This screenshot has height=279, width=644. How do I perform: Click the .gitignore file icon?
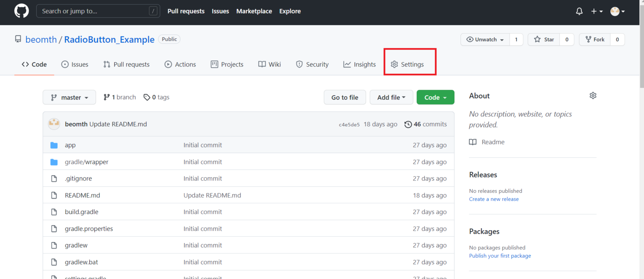tap(54, 178)
